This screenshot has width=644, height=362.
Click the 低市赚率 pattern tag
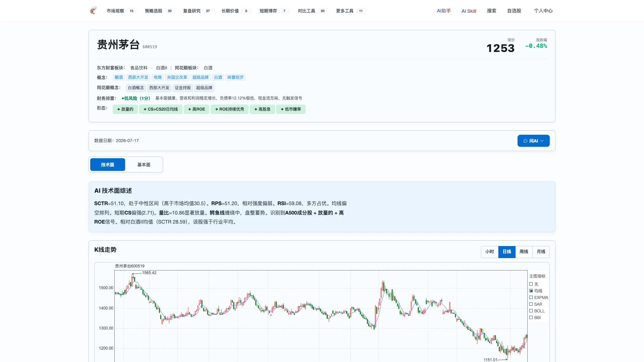pos(291,109)
